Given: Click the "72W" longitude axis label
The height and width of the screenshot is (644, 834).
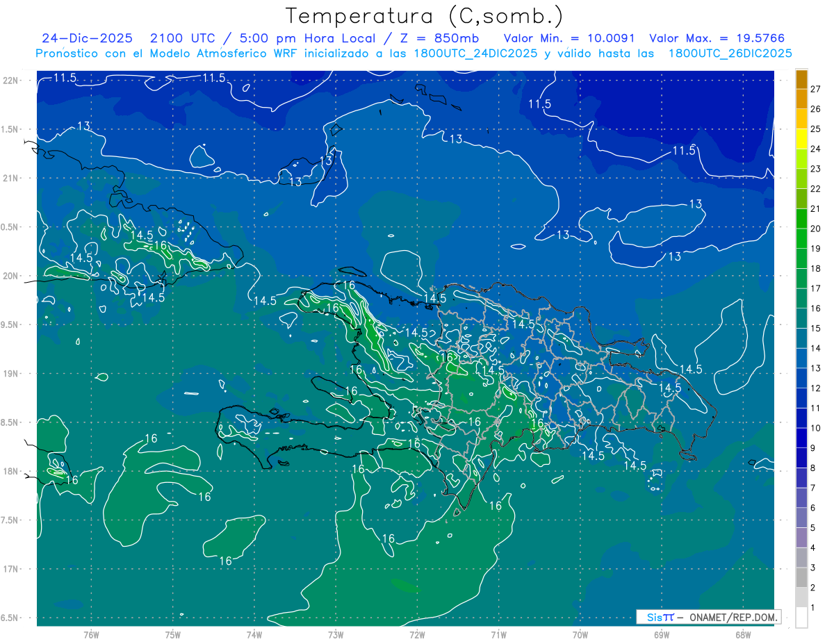Looking at the screenshot, I should [x=417, y=635].
